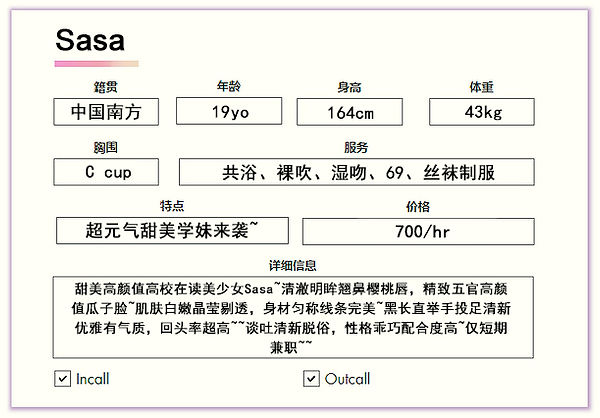Image resolution: width=600 pixels, height=418 pixels.
Task: Focus the 特点 text field
Action: [x=172, y=231]
